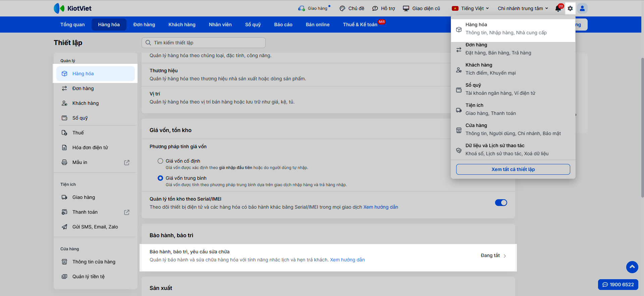Select the Giá vốn cố định radio option
644x296 pixels.
160,161
